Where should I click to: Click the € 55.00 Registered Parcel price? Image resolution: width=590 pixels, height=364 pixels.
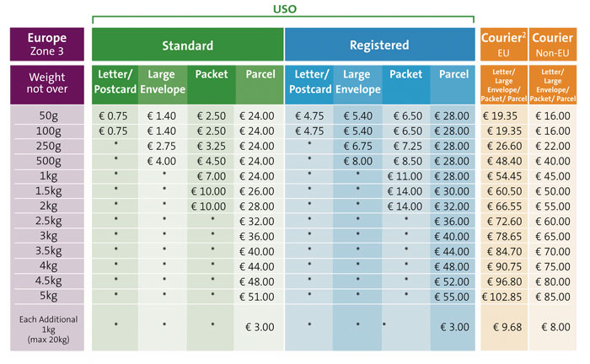(452, 297)
